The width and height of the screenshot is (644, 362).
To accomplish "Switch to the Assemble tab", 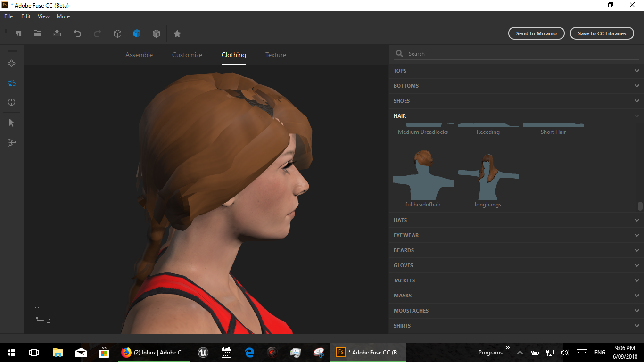I will tap(139, 55).
